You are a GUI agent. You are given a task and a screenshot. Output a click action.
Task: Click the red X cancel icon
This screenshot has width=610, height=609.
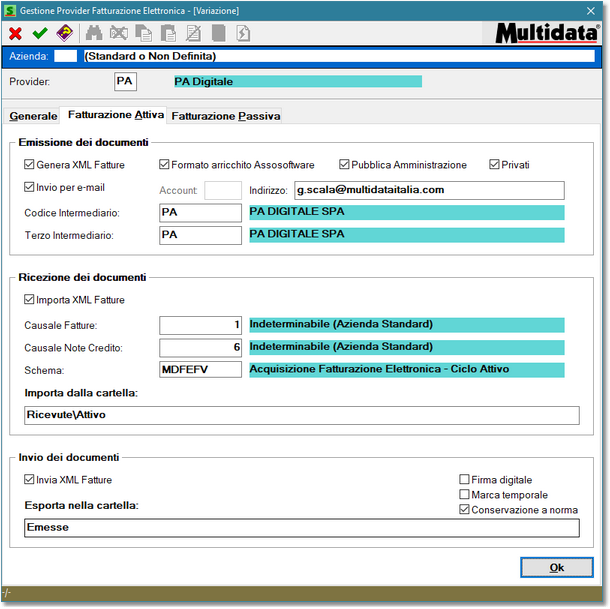15,33
